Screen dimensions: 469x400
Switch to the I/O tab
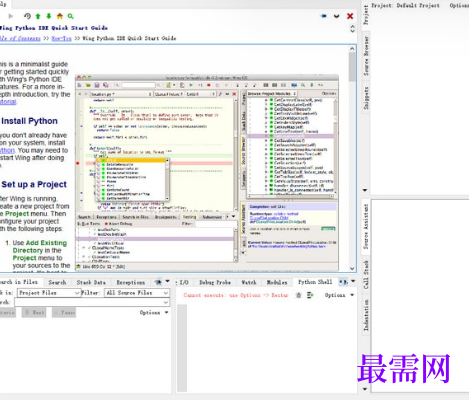pos(184,282)
